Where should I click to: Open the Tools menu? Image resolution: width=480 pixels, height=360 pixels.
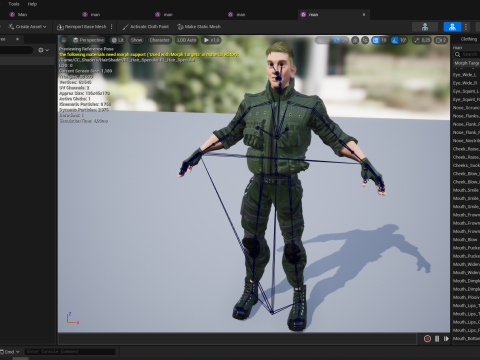pos(14,4)
